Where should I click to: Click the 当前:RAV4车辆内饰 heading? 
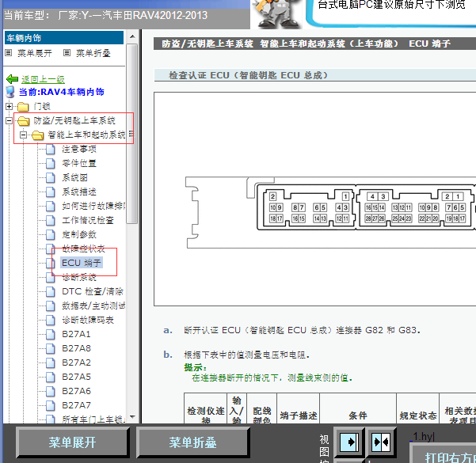coord(62,92)
